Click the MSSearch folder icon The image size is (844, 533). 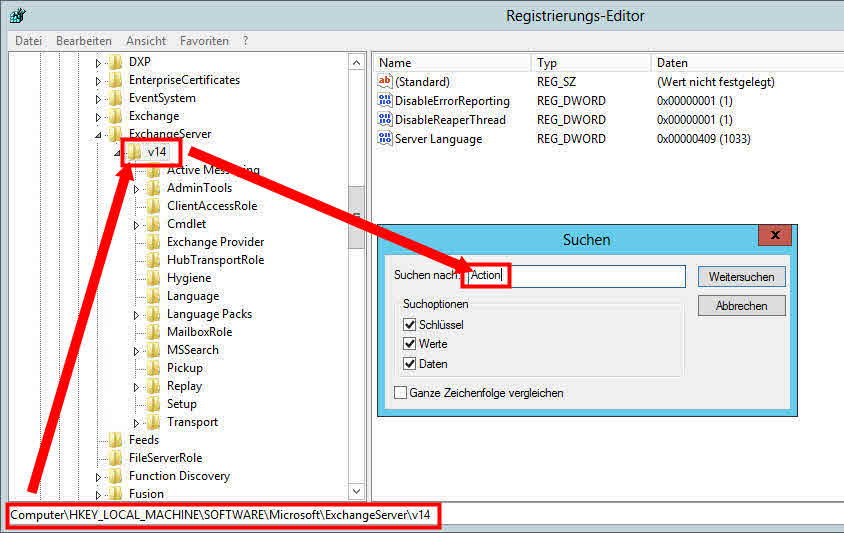(x=153, y=350)
